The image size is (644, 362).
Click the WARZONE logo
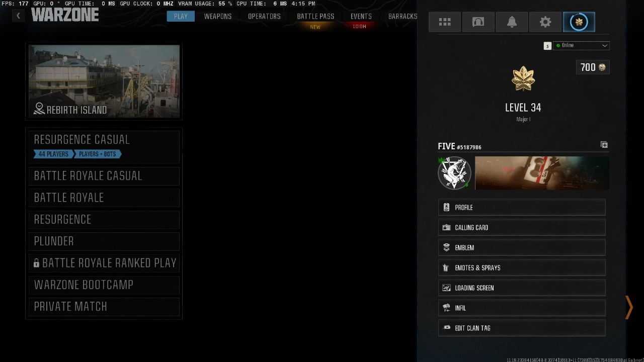pyautogui.click(x=65, y=15)
